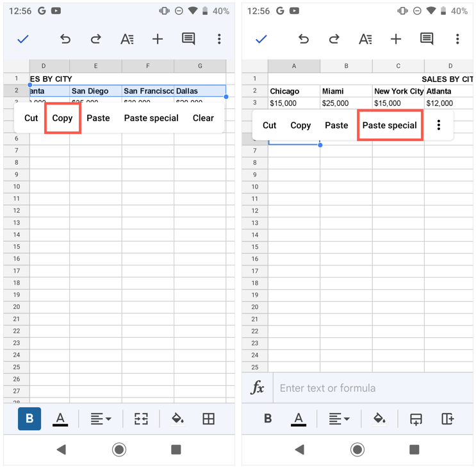Tap Clear in the context menu

coord(203,118)
